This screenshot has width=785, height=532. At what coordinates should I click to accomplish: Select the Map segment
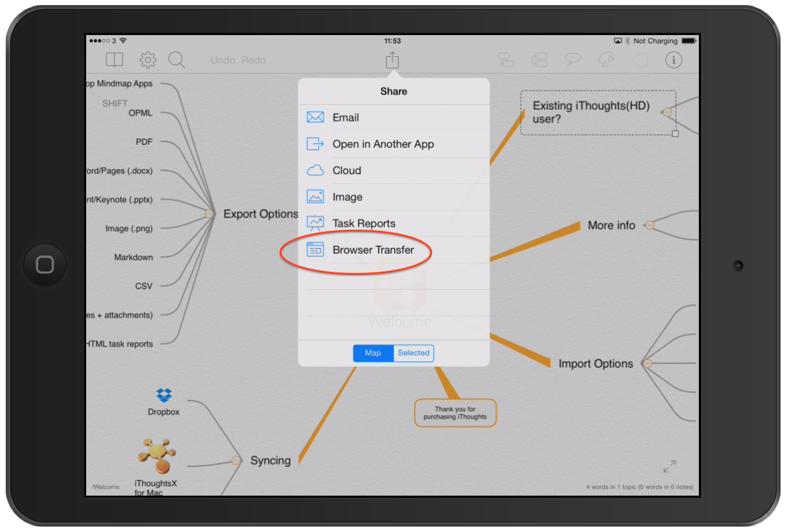tap(373, 353)
